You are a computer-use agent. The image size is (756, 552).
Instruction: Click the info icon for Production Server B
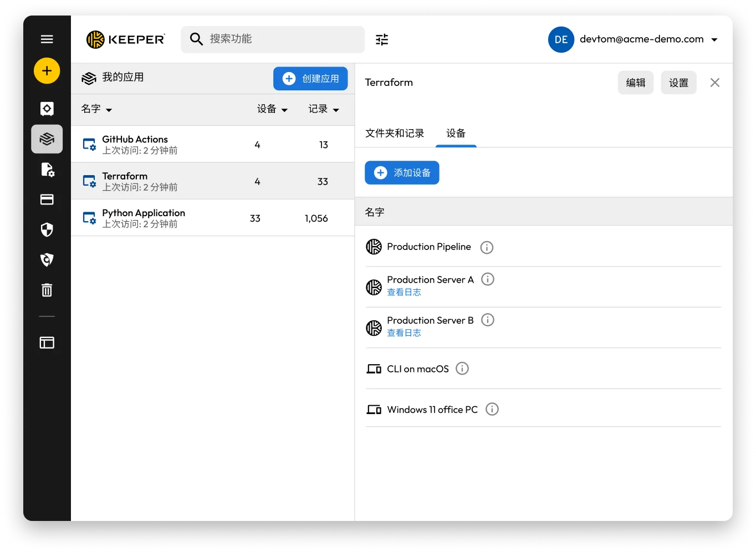pos(488,320)
